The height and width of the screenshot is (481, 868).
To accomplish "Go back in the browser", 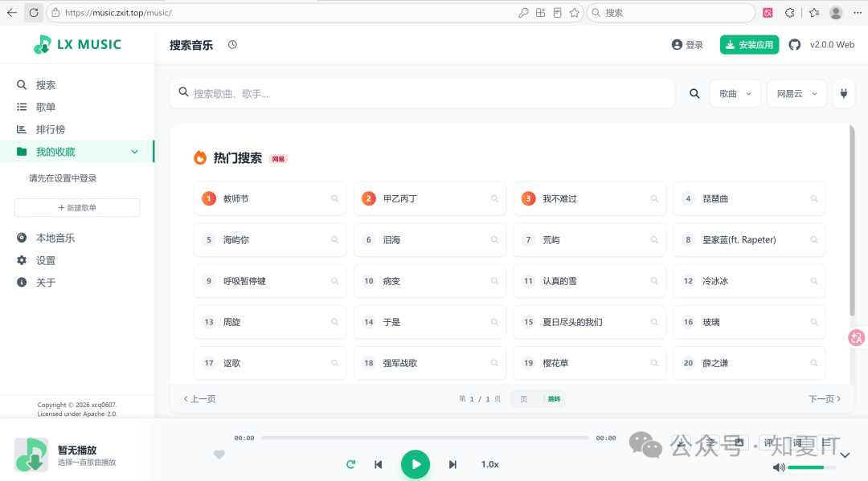I will (11, 13).
